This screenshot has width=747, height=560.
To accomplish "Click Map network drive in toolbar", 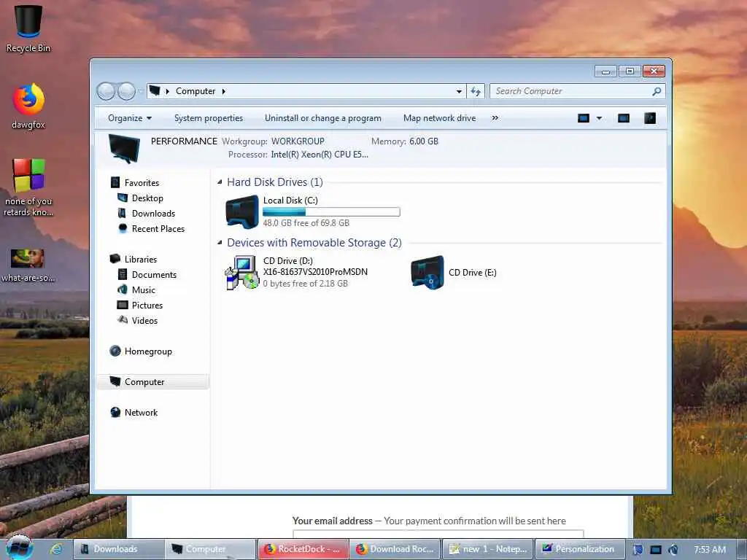I will coord(439,118).
